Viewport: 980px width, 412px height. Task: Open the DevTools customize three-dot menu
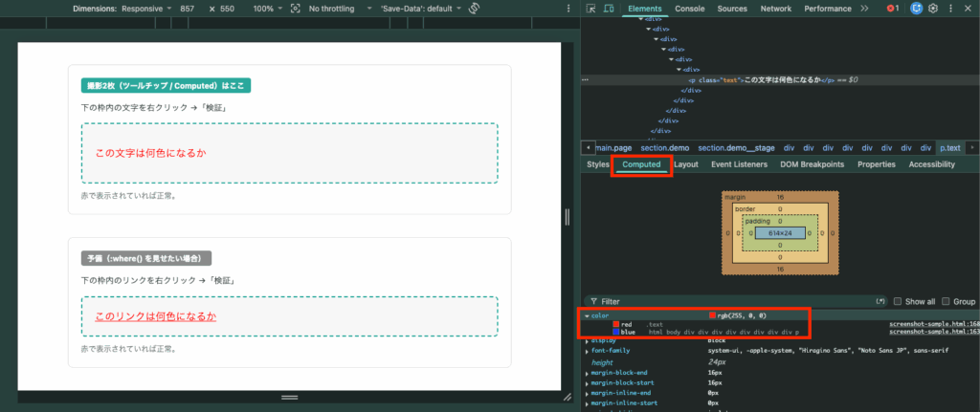(x=950, y=9)
